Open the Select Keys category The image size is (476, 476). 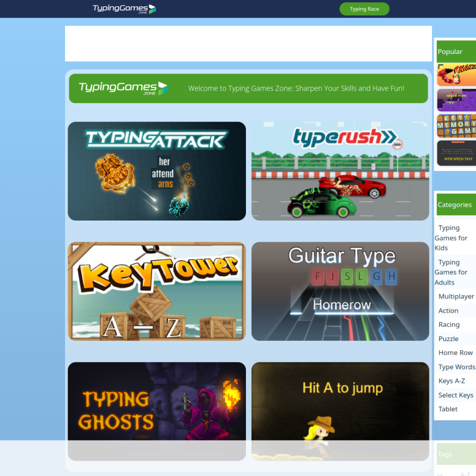[x=455, y=395]
